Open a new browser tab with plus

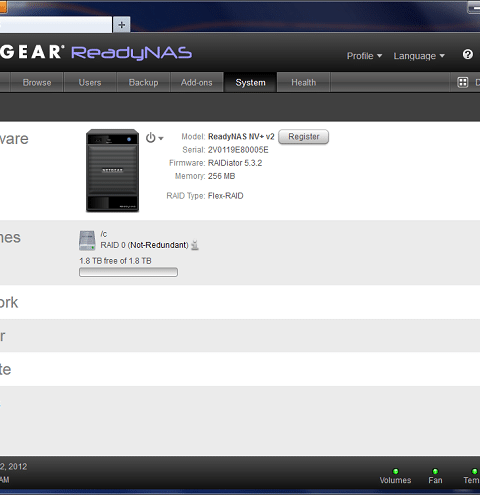122,25
